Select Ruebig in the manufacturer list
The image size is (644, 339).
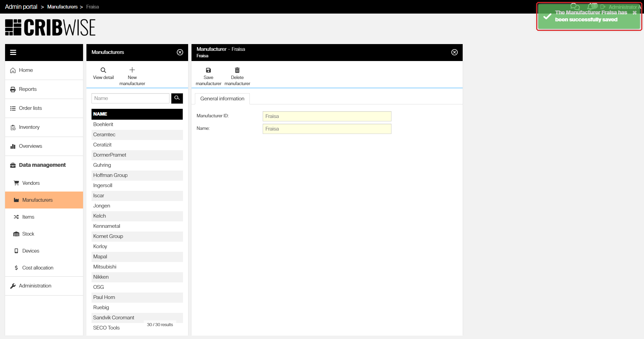point(137,308)
